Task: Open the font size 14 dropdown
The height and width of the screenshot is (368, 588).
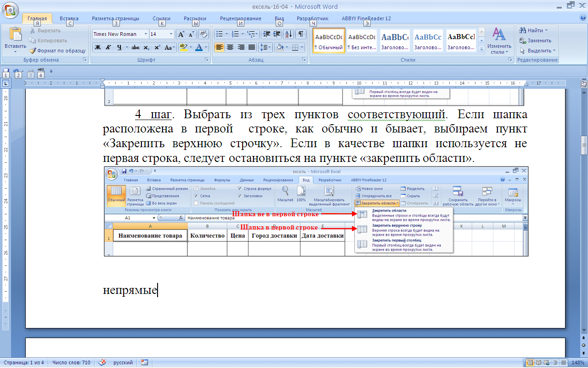Action: click(171, 34)
